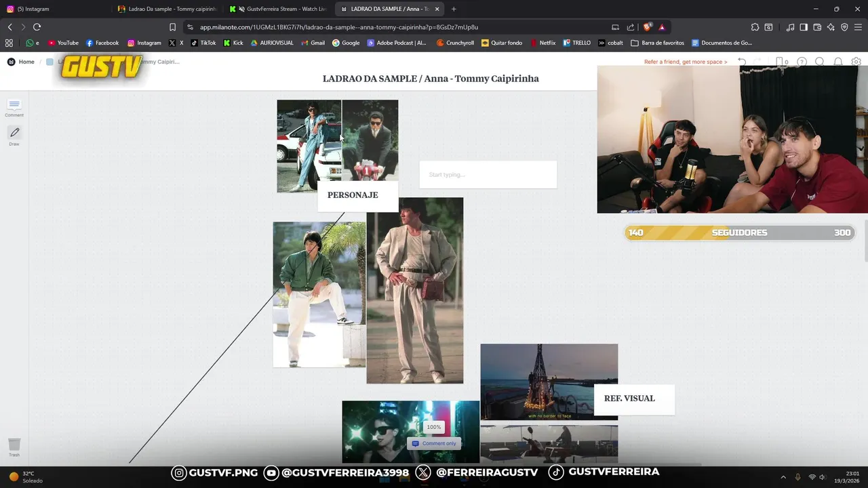Select image of man in suit on red motorcycle

pos(370,140)
